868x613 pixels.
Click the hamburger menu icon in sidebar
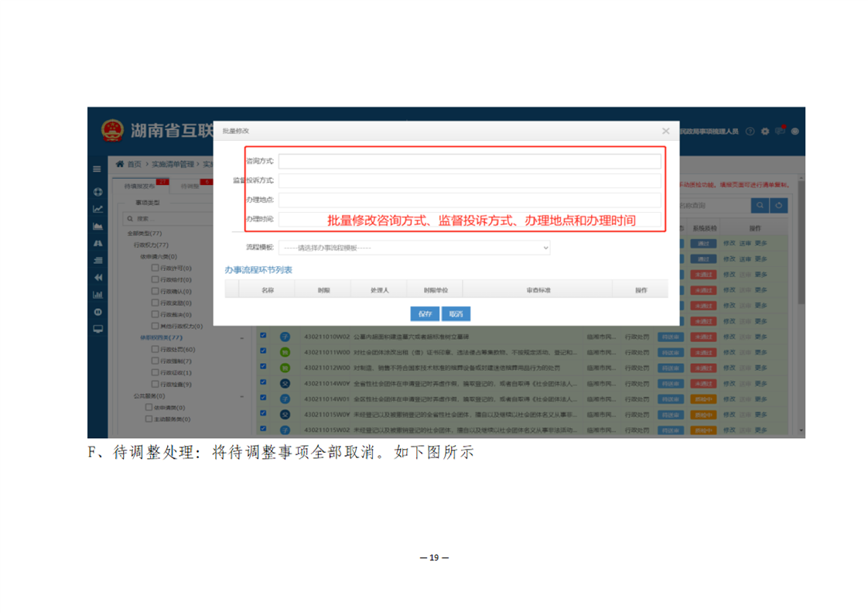[x=98, y=169]
